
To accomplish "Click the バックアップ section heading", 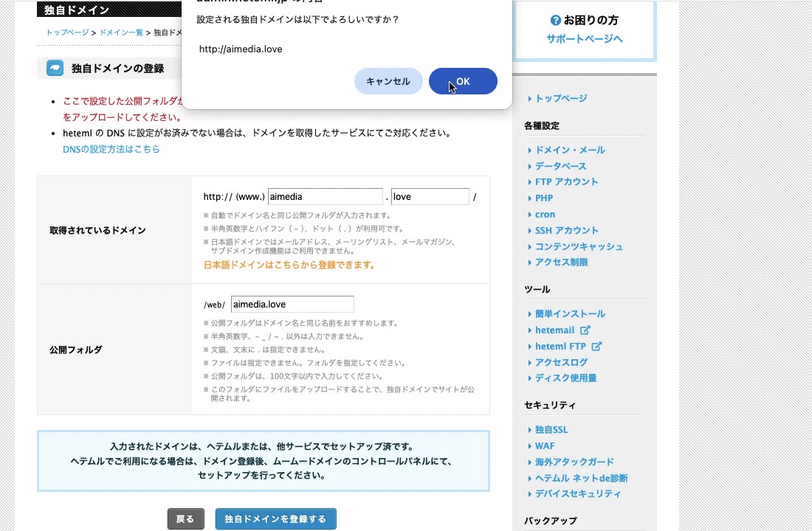I will (551, 521).
